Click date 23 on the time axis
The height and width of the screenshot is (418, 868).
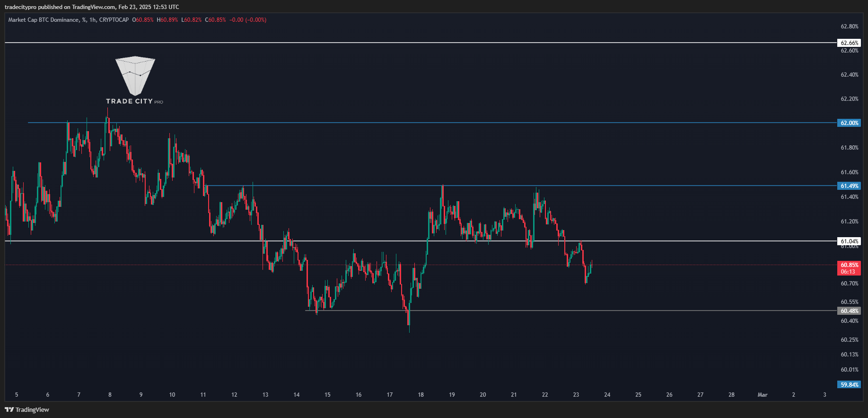click(576, 395)
